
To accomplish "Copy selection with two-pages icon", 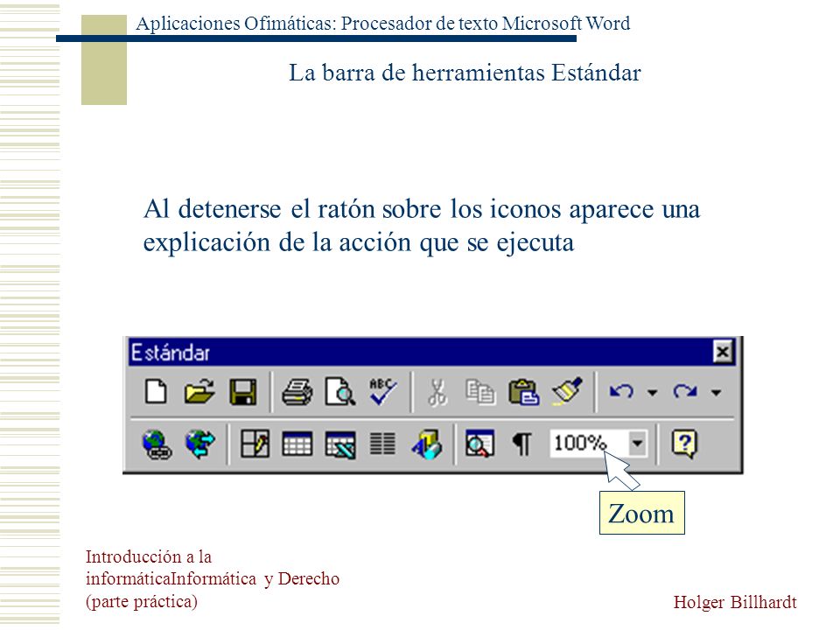I will pos(480,392).
